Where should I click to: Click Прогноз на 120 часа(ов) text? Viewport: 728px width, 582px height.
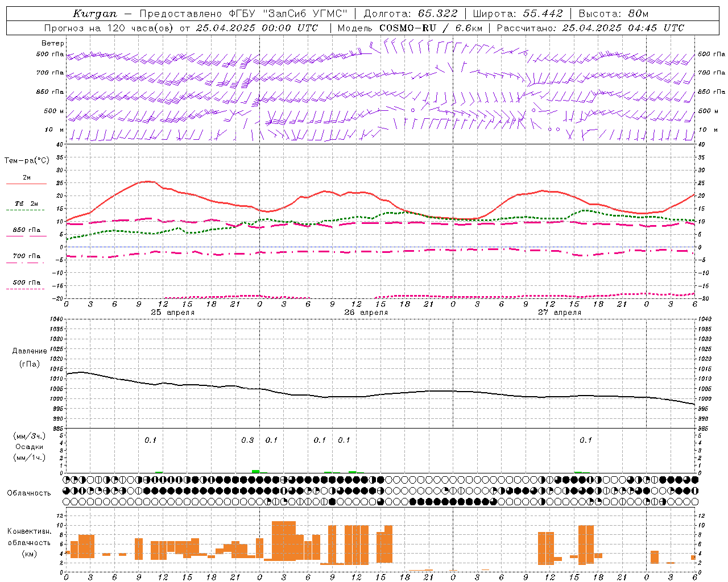pos(109,28)
